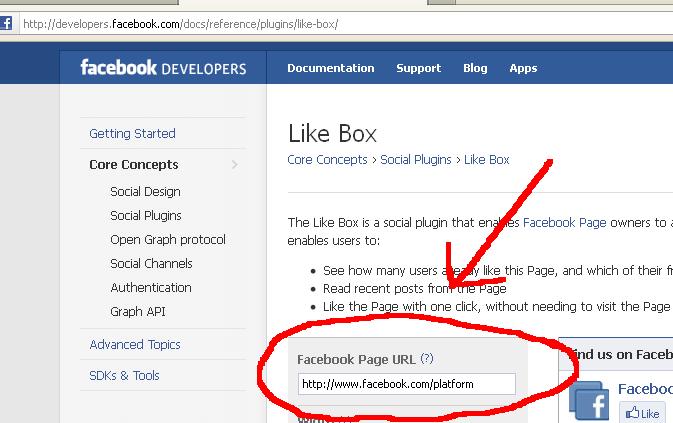
Task: Click the Facebook Page URL input field
Action: (406, 384)
